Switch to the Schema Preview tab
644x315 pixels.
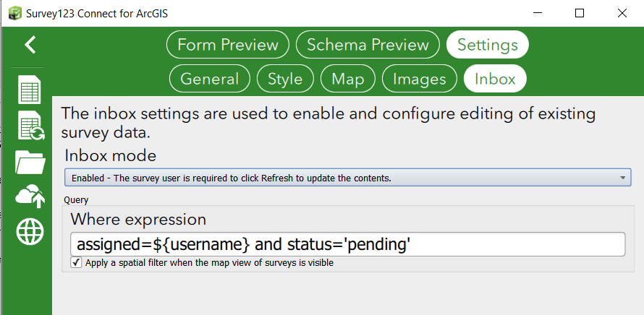coord(368,45)
